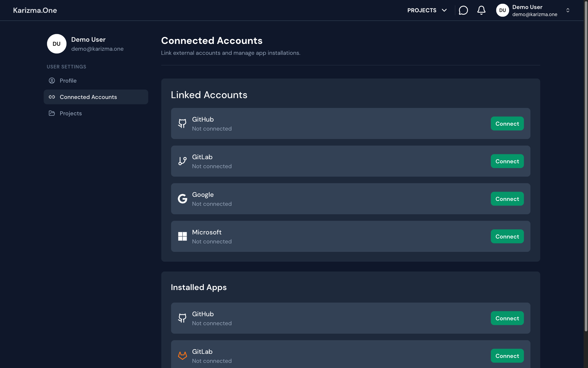Click the Profile person icon in sidebar
Viewport: 588px width, 368px height.
tap(52, 81)
